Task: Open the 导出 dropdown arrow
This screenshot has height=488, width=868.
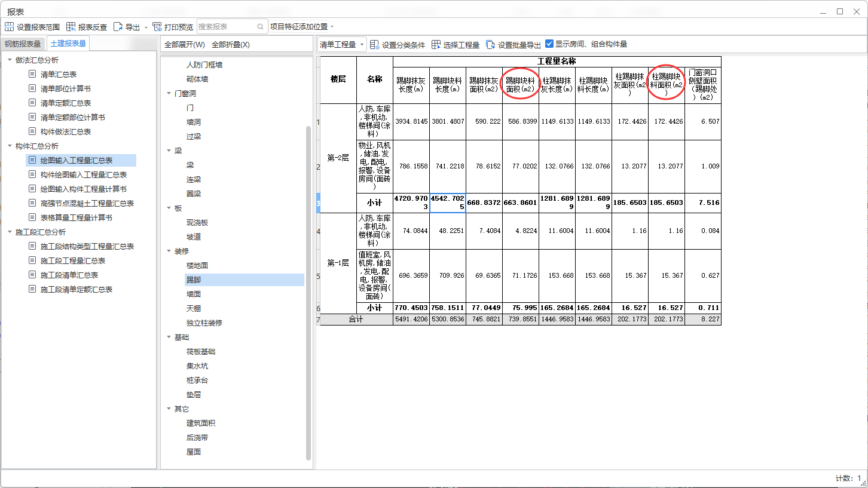Action: coord(146,27)
